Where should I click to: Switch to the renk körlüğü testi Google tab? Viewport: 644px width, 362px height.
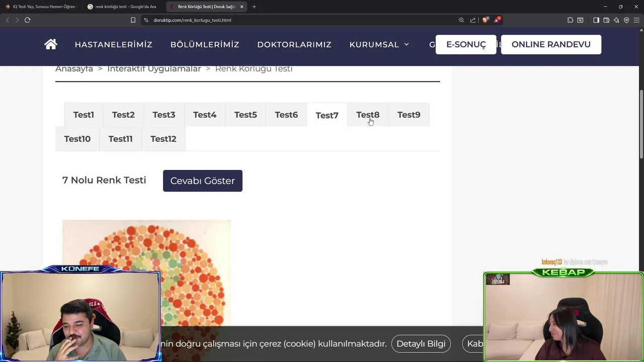click(x=122, y=7)
